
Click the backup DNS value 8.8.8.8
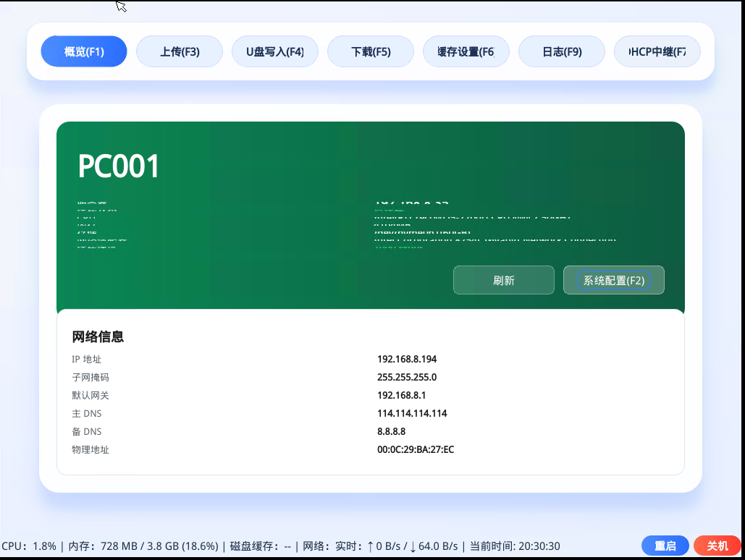click(391, 431)
